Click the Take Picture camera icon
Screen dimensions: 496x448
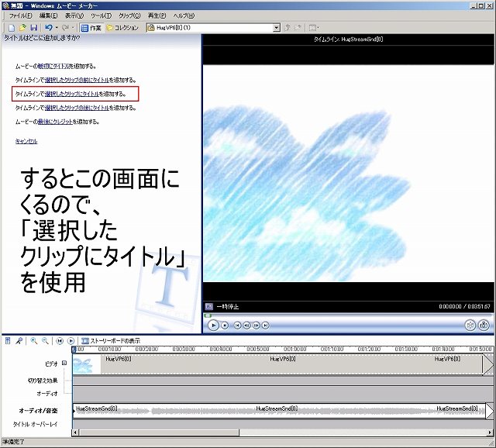484,325
